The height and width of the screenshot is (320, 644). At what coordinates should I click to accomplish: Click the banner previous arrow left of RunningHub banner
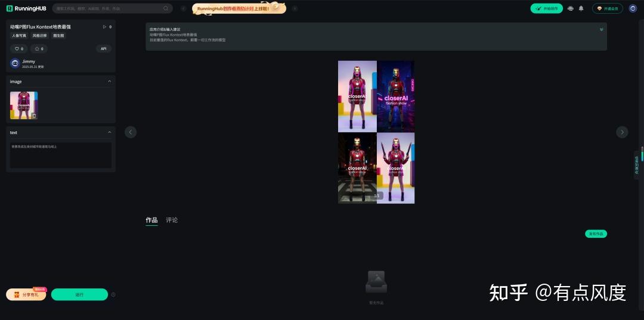tap(184, 8)
